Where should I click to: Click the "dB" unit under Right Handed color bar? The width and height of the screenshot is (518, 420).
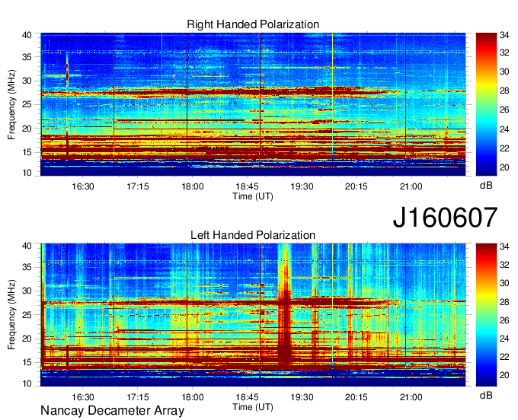(x=486, y=185)
